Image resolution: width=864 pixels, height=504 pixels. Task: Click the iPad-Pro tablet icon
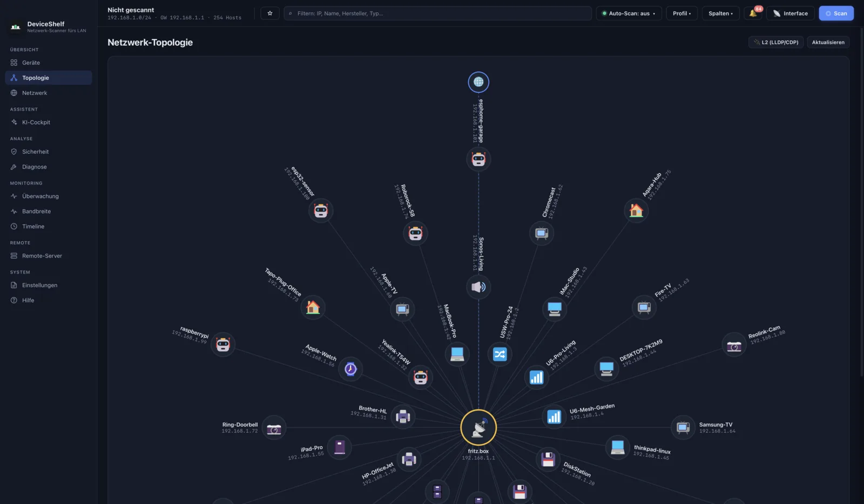coord(340,447)
